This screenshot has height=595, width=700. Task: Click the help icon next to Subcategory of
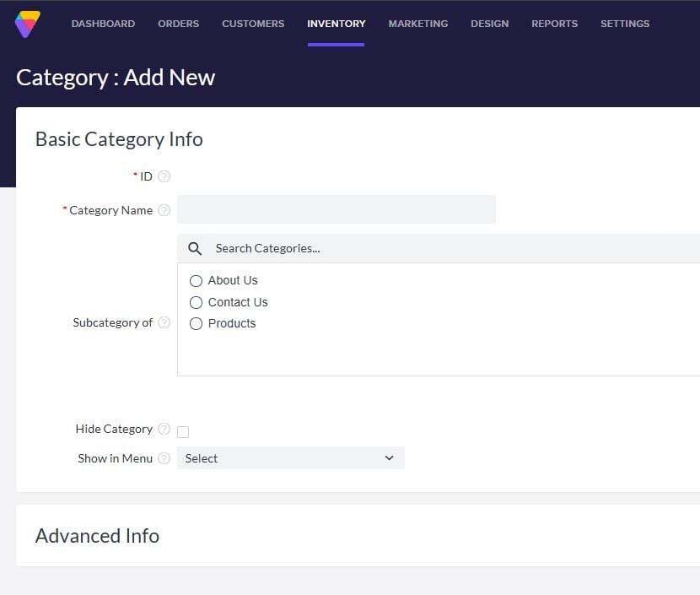tap(164, 322)
